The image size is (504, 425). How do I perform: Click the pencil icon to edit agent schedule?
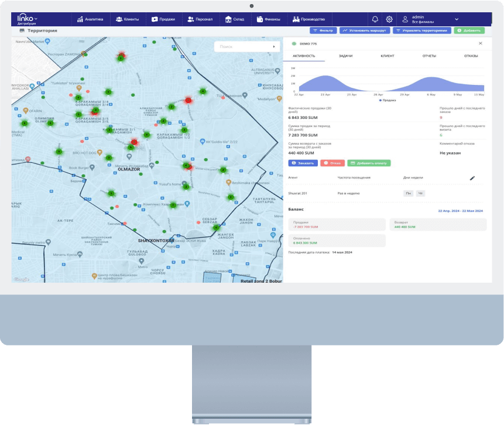(472, 177)
